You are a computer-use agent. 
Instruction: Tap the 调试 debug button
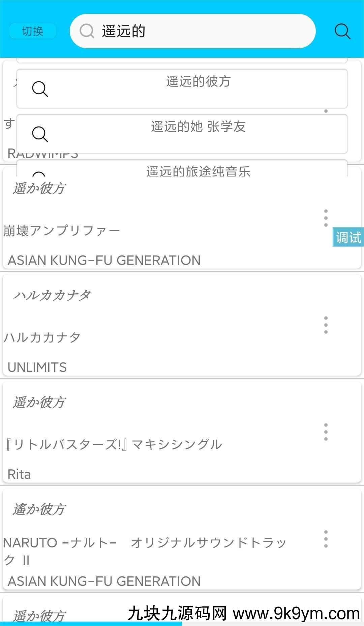(x=348, y=237)
